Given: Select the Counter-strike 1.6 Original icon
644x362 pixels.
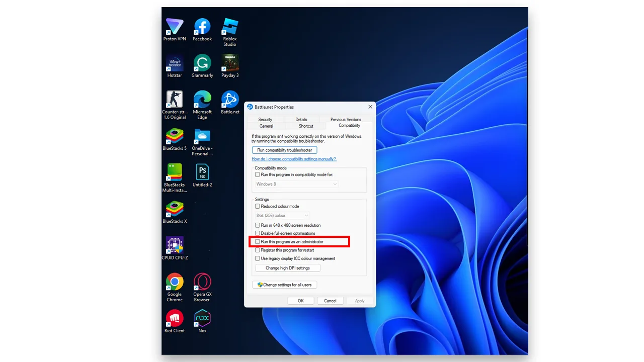Looking at the screenshot, I should 175,105.
